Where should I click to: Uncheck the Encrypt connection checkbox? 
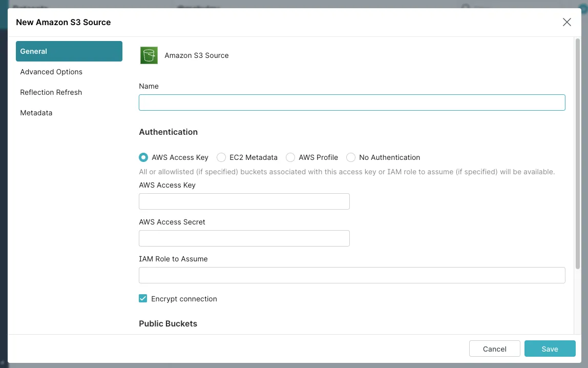[143, 299]
